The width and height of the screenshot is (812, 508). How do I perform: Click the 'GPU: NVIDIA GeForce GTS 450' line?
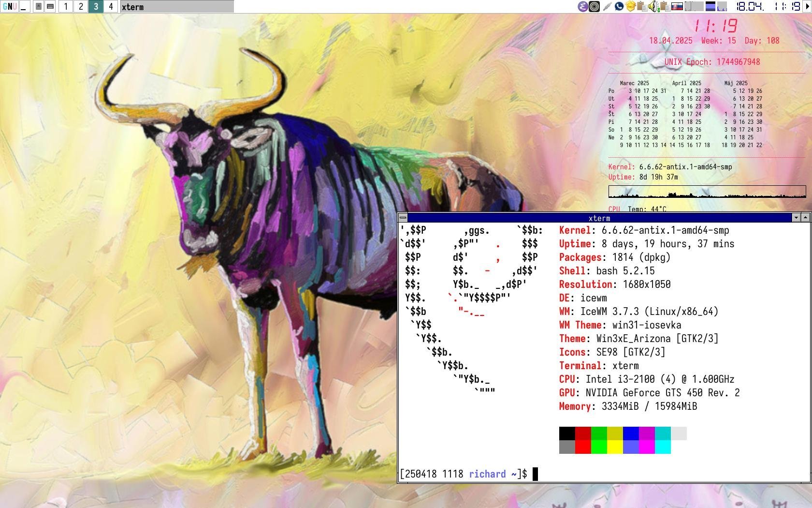[650, 393]
